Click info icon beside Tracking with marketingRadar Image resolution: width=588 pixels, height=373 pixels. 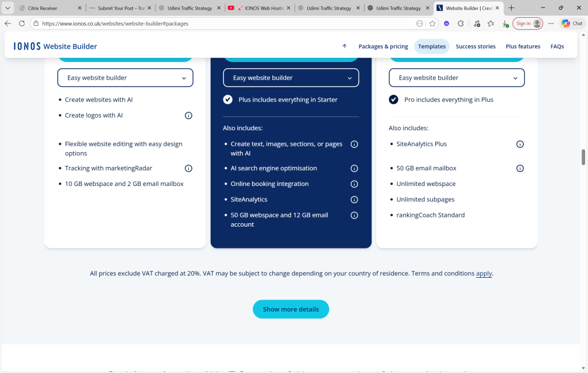click(188, 169)
